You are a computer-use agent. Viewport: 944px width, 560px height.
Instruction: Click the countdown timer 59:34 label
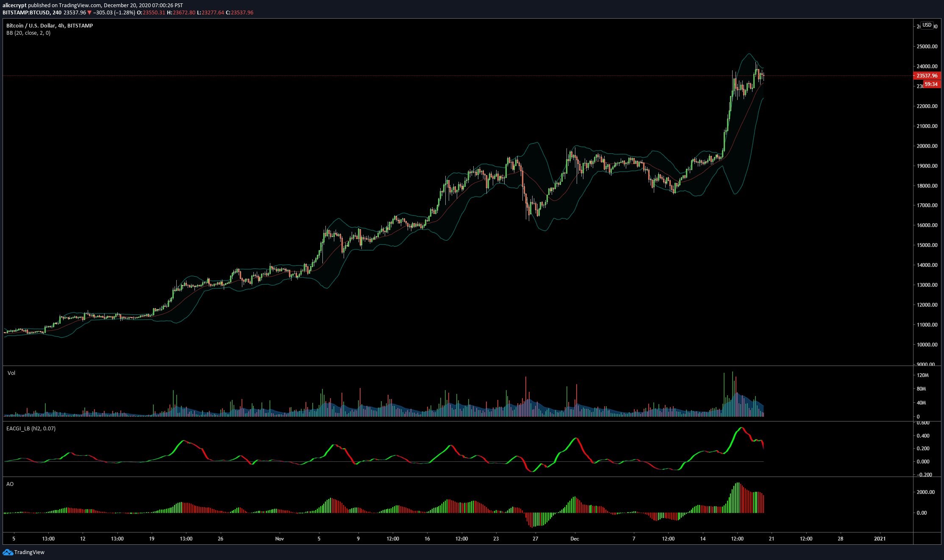click(x=931, y=84)
